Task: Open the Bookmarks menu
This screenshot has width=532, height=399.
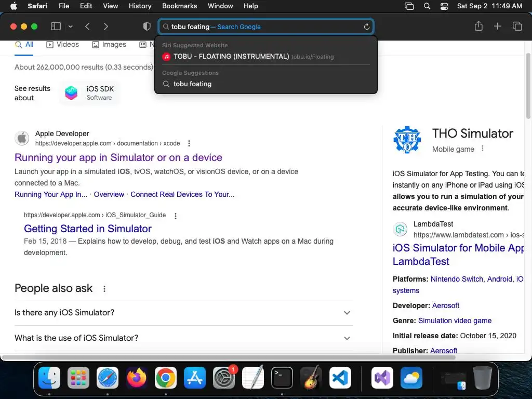Action: (179, 6)
